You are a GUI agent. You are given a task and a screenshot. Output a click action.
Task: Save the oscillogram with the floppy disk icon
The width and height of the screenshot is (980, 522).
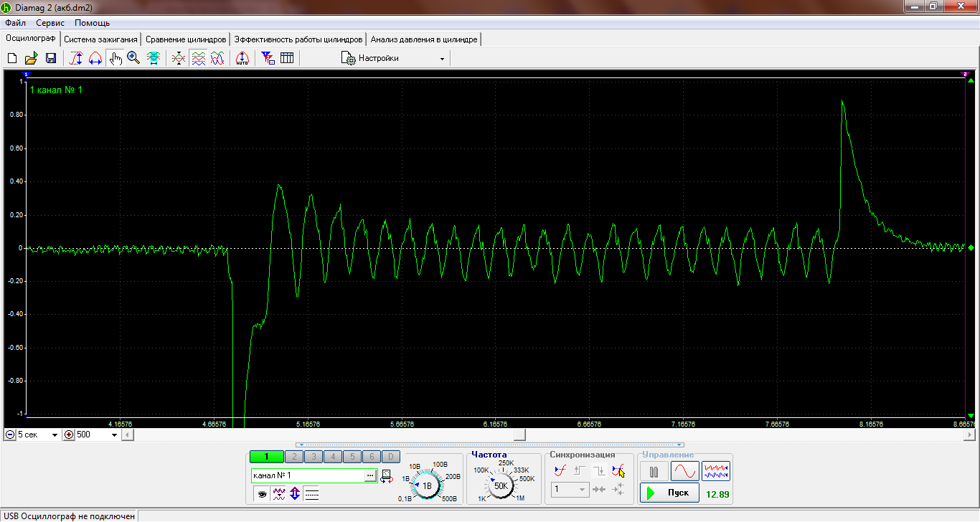click(51, 58)
